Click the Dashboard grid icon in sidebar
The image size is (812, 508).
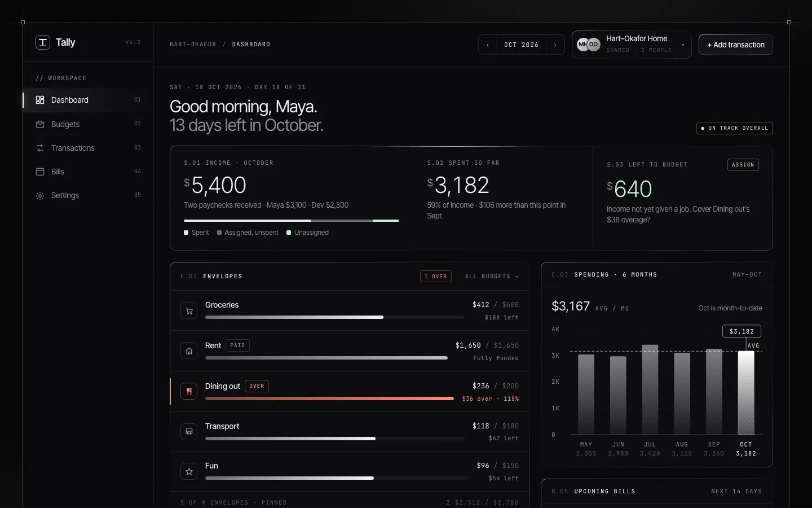[40, 100]
